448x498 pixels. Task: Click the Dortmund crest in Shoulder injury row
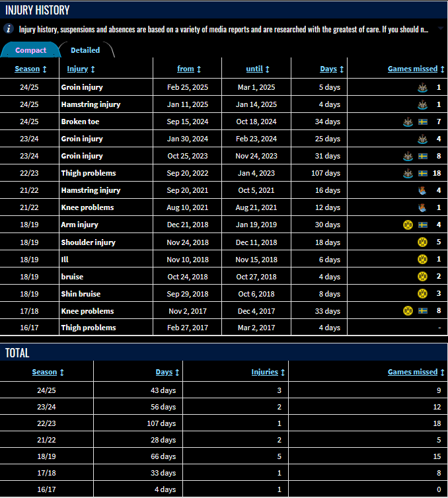[x=422, y=242]
